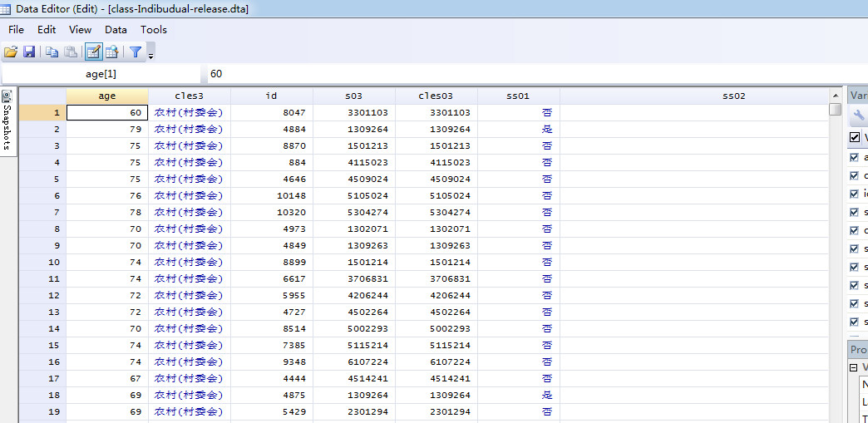Screen dimensions: 868x423
Task: Click the wrench icon in Variables panel
Action: click(x=860, y=116)
